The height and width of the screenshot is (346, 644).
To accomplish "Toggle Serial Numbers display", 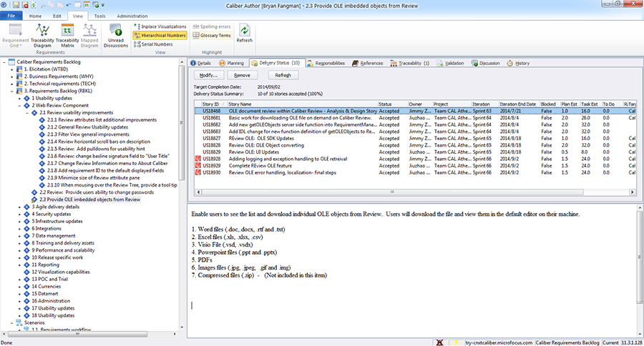I will (x=154, y=44).
